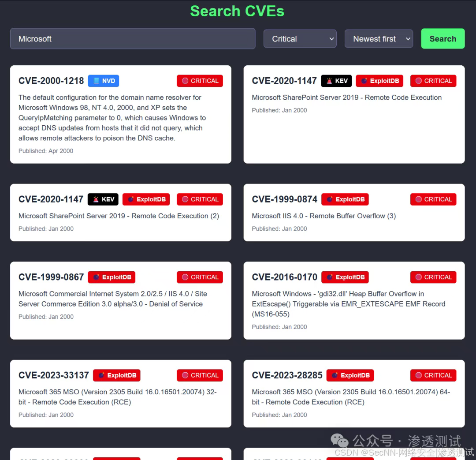This screenshot has height=460, width=476.
Task: Open CVE-1999-0867 title
Action: [x=51, y=277]
